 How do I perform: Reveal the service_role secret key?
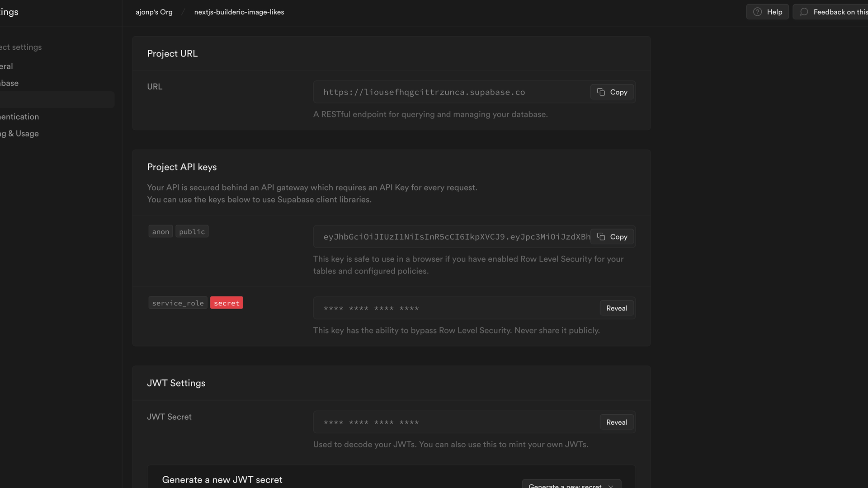tap(617, 308)
